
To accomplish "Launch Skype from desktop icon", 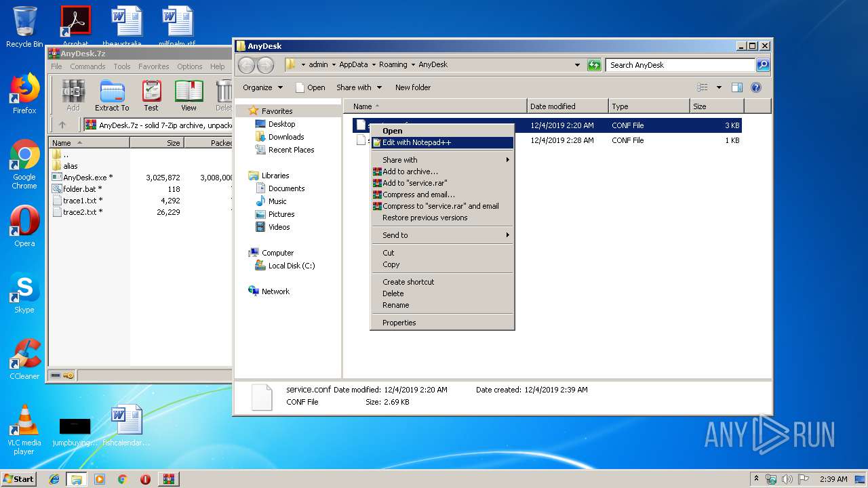I will click(x=24, y=293).
